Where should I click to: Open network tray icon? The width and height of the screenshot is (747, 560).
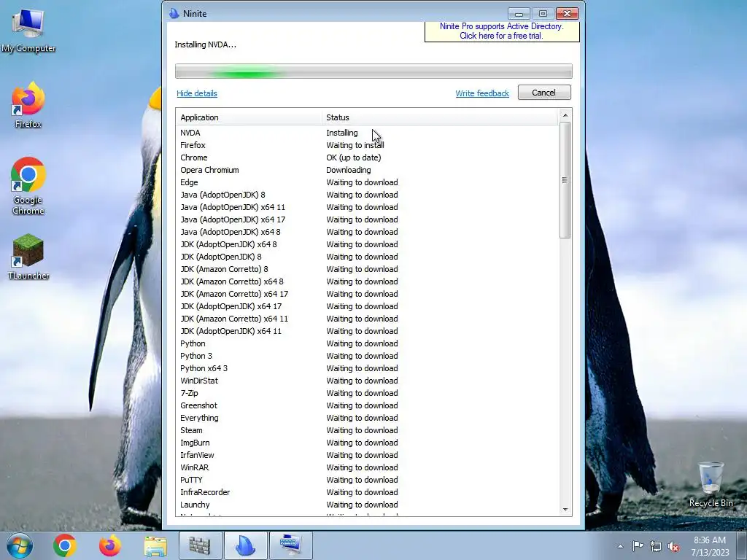pyautogui.click(x=656, y=546)
